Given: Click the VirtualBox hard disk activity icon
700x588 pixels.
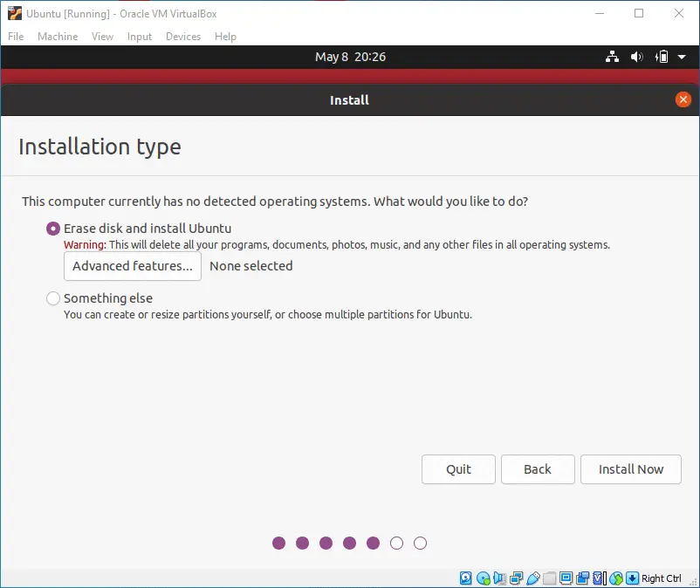Looking at the screenshot, I should [465, 578].
